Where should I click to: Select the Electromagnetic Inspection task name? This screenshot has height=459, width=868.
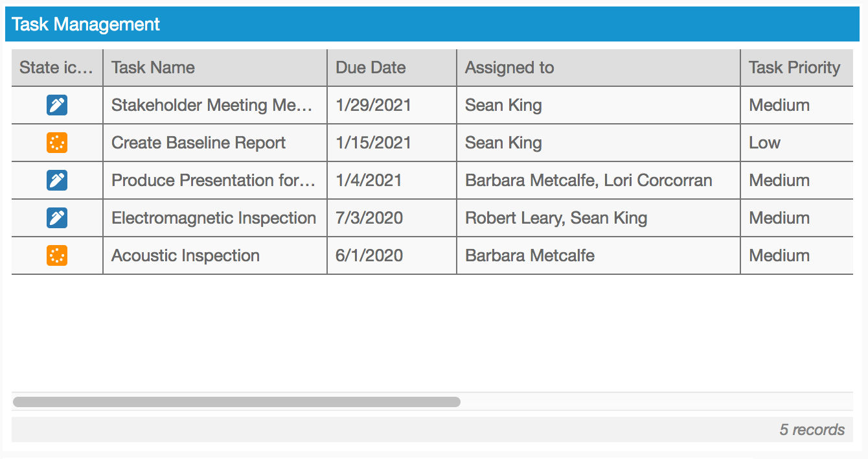[214, 218]
